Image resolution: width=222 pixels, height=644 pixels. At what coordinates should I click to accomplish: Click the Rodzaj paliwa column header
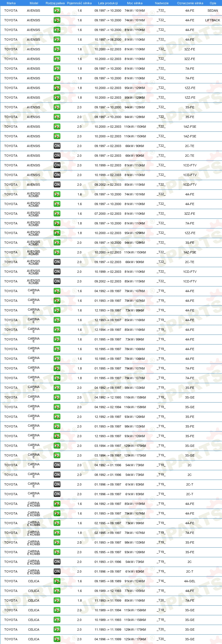(x=55, y=3)
